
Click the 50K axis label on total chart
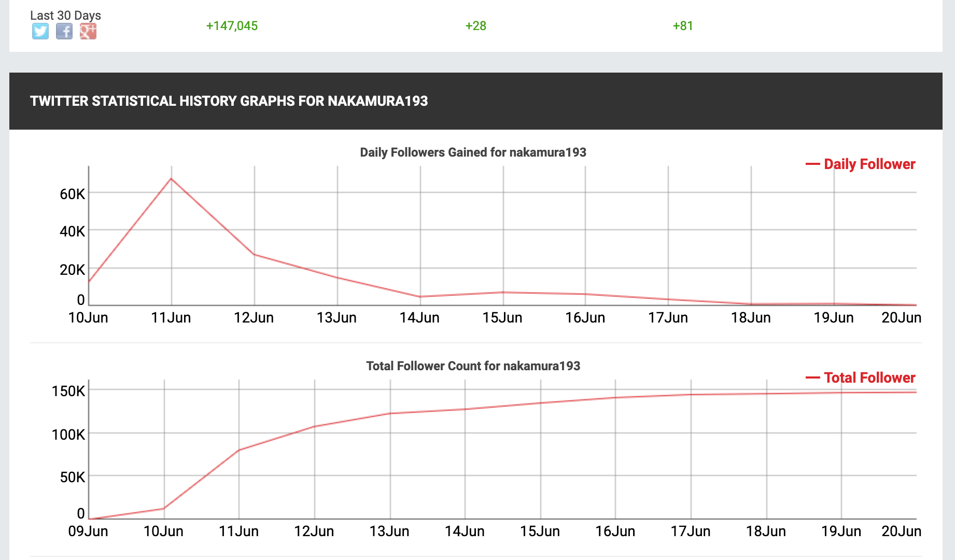pos(72,477)
